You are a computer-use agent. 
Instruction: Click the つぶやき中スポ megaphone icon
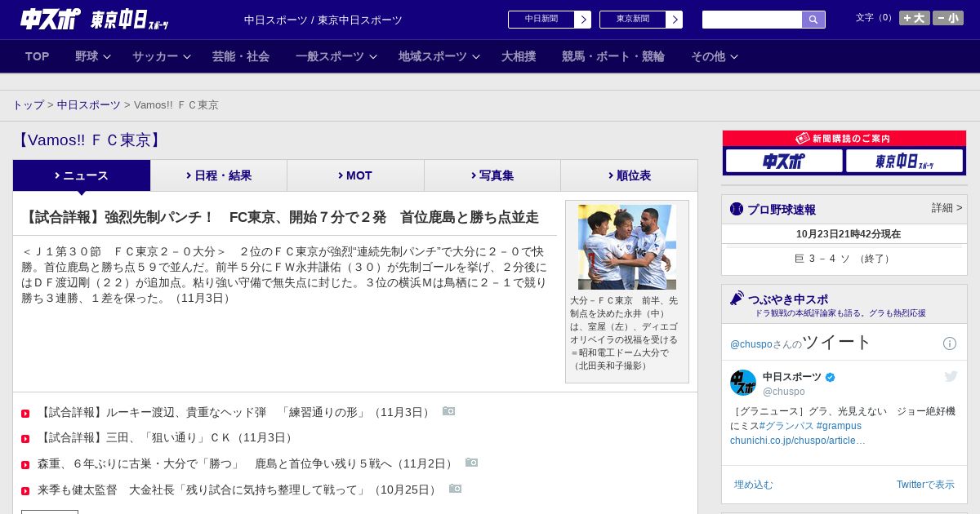point(737,298)
